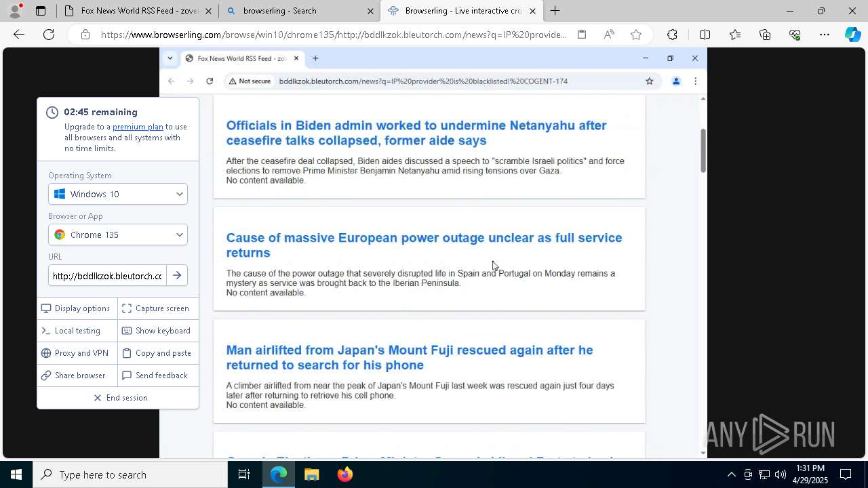This screenshot has width=868, height=488.
Task: Open Edge Favorites list icon
Action: 735,35
